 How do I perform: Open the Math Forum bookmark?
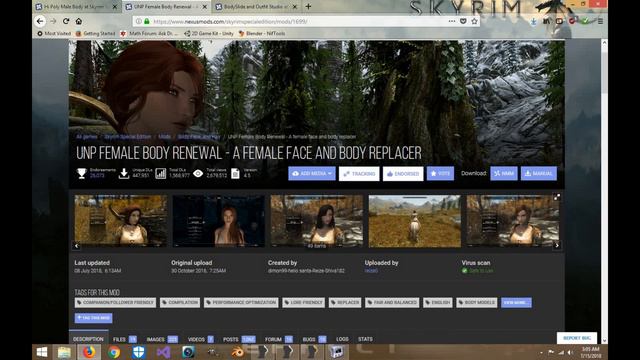[x=149, y=33]
